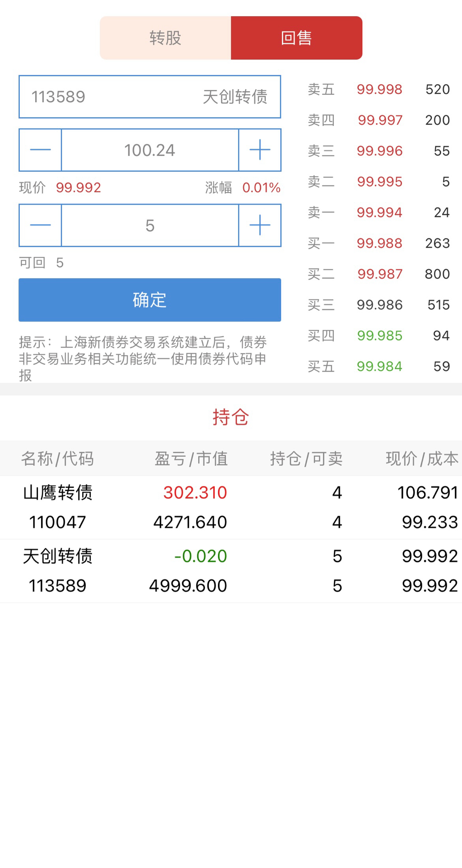Open the 天创转债 holding row in 持仓

point(231,571)
